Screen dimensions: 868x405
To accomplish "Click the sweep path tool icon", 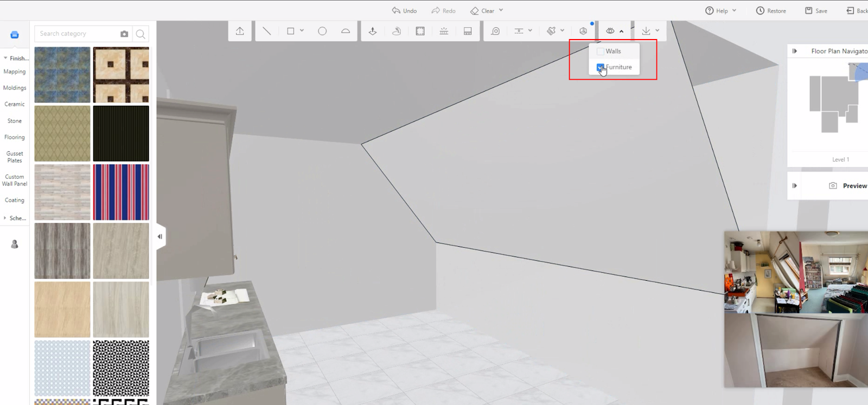I will (x=397, y=31).
